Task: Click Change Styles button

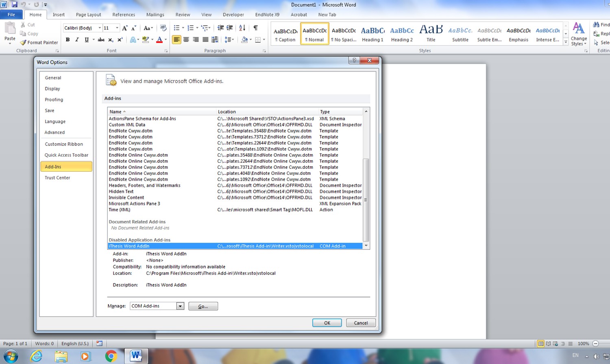Action: coord(579,34)
